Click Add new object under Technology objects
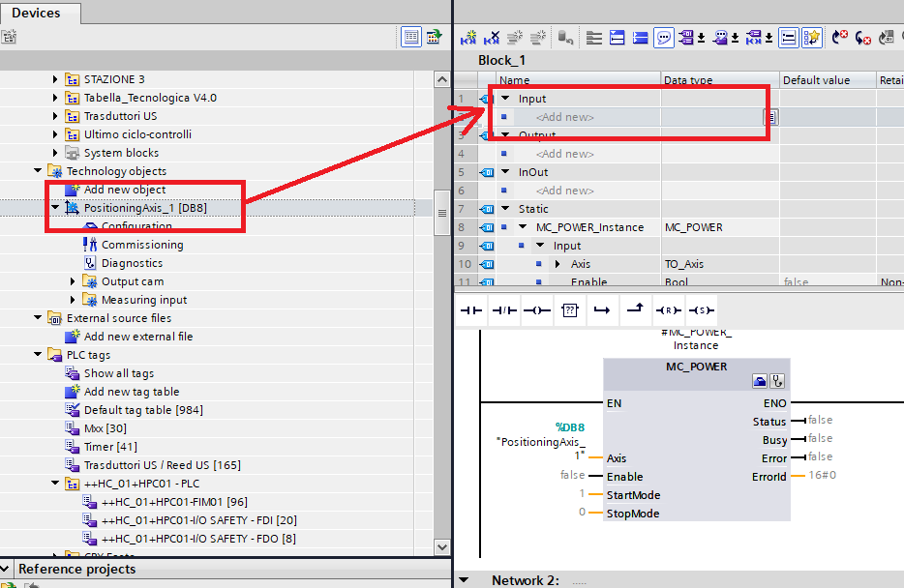 (124, 190)
